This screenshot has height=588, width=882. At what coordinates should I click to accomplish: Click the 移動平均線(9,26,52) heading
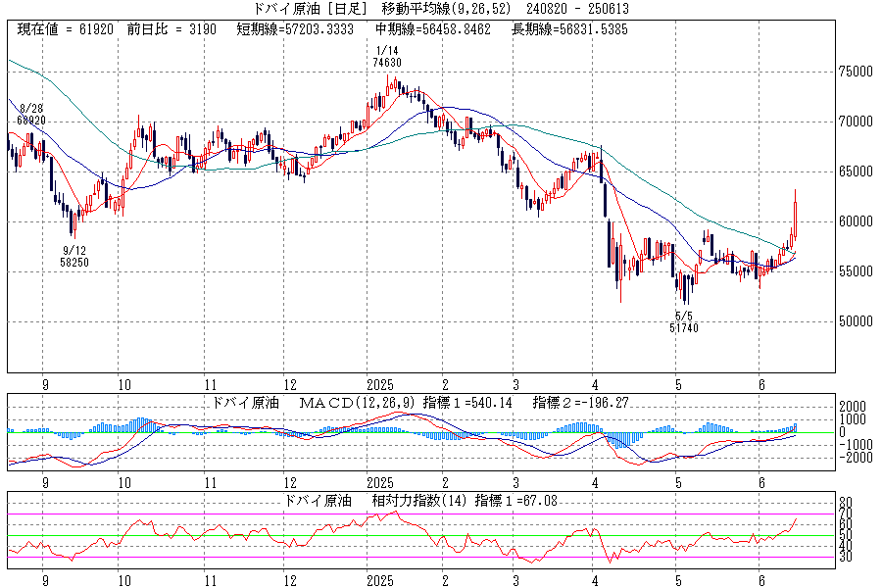[x=445, y=9]
